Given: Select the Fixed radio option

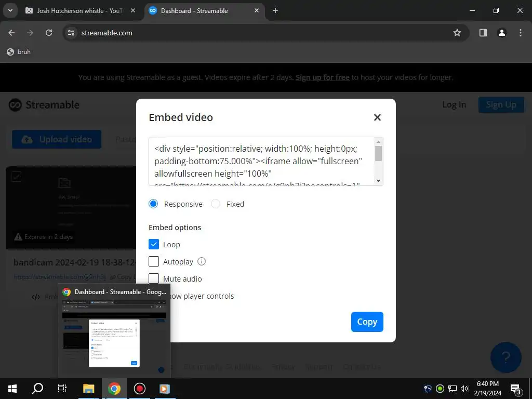Looking at the screenshot, I should [x=216, y=204].
